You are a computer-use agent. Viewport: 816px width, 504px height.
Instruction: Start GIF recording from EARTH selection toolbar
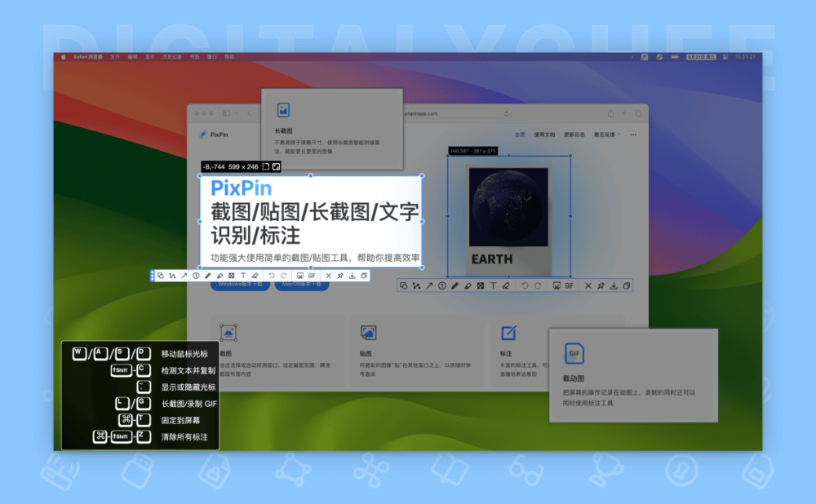click(x=570, y=285)
